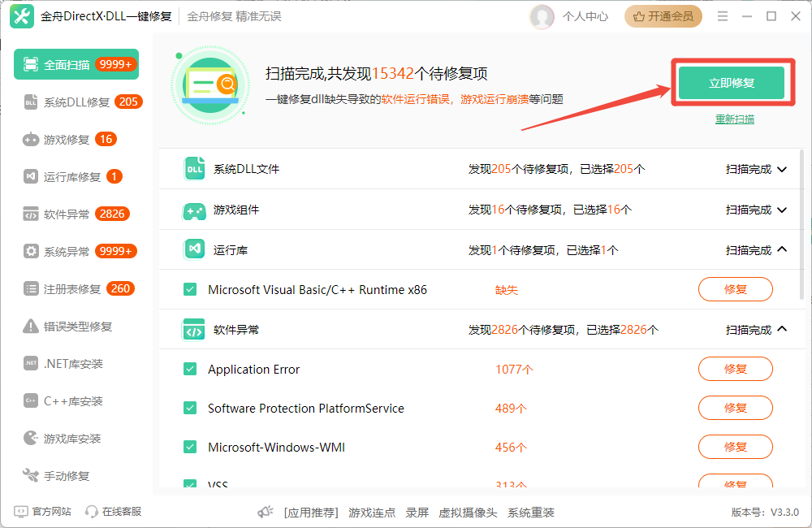
Task: Click the 开通会员 button
Action: [x=663, y=16]
